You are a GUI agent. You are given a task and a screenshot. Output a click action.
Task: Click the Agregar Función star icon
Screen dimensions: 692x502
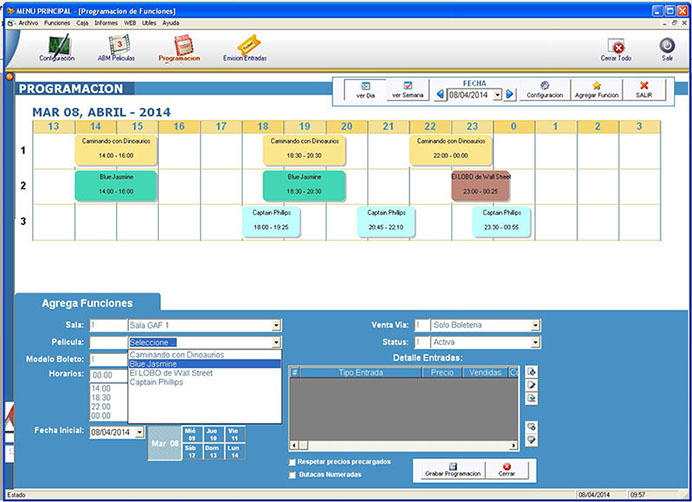[596, 89]
